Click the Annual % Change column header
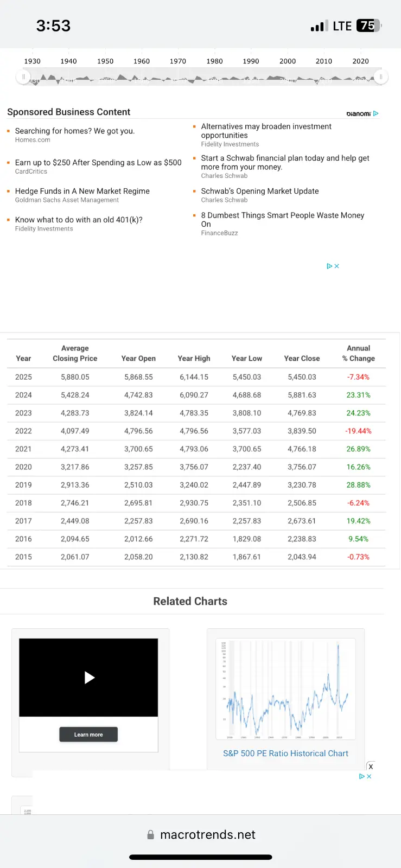This screenshot has width=401, height=868. [x=358, y=353]
